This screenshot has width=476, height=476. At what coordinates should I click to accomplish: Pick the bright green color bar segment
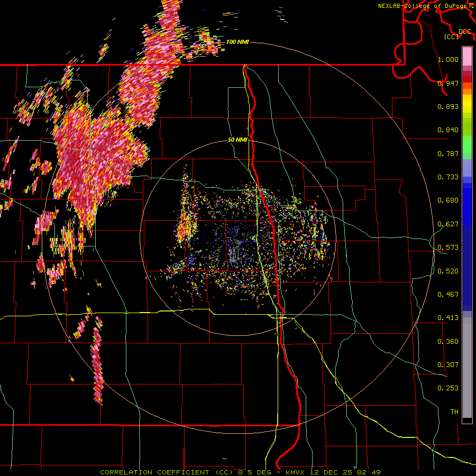tap(467, 144)
